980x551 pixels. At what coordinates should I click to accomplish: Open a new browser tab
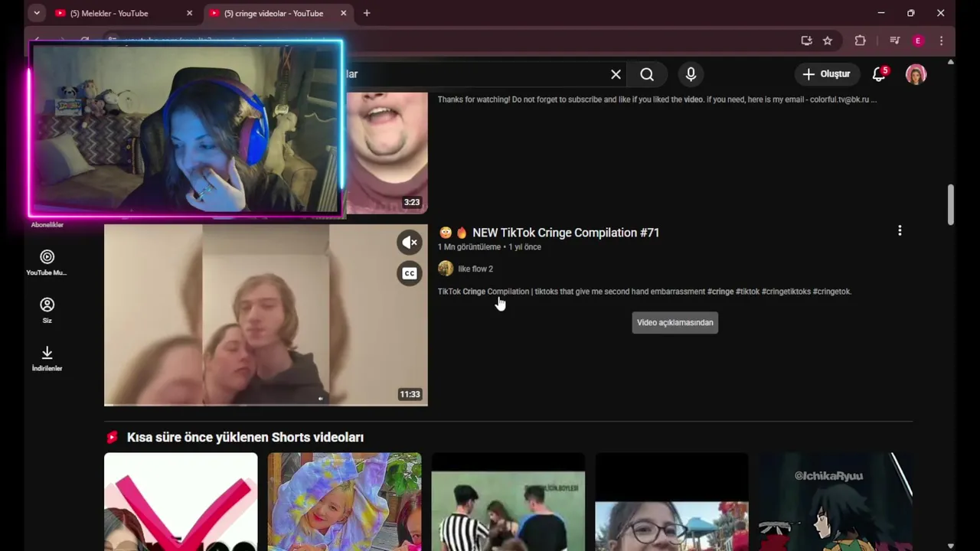(x=367, y=13)
